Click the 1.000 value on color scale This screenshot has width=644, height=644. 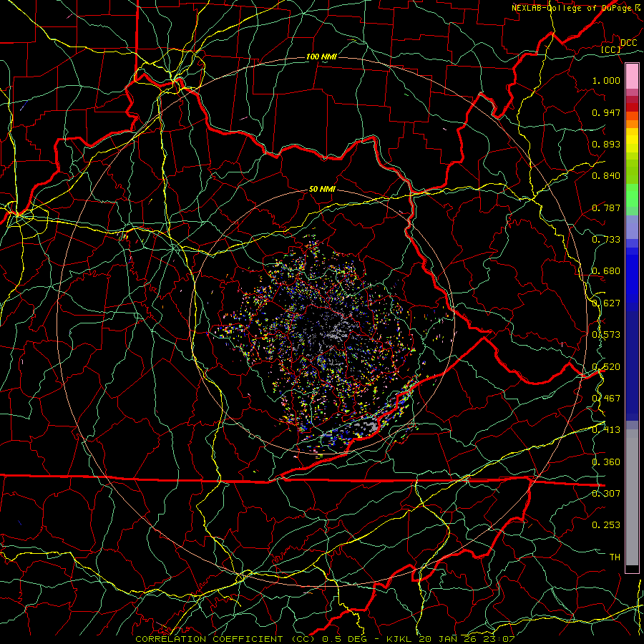click(606, 80)
